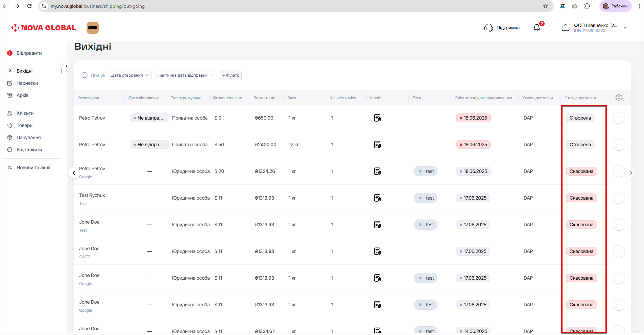Click the browser address bar URL
644x335 pixels.
coord(98,6)
